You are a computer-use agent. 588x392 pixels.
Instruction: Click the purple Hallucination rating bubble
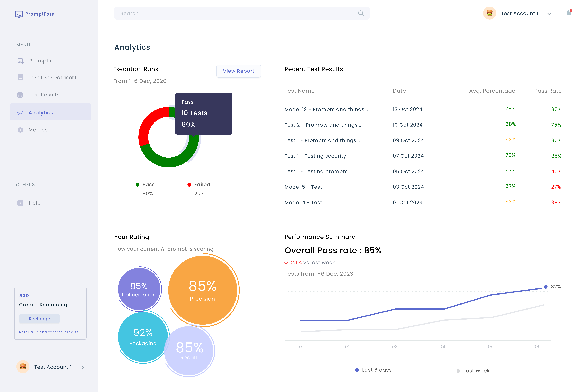pyautogui.click(x=139, y=289)
